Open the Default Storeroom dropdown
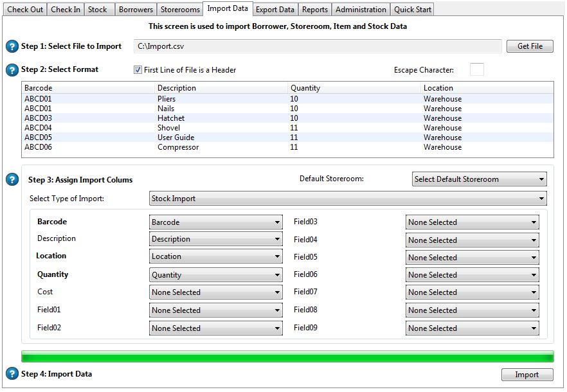This screenshot has width=567, height=392. coord(480,179)
